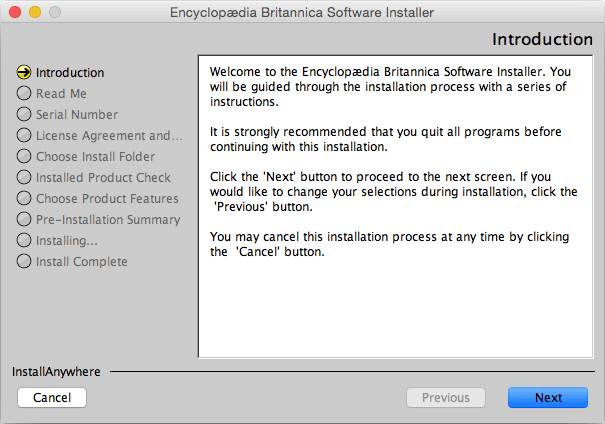
Task: Click the yellow arrow icon beside Introduction
Action: point(24,72)
